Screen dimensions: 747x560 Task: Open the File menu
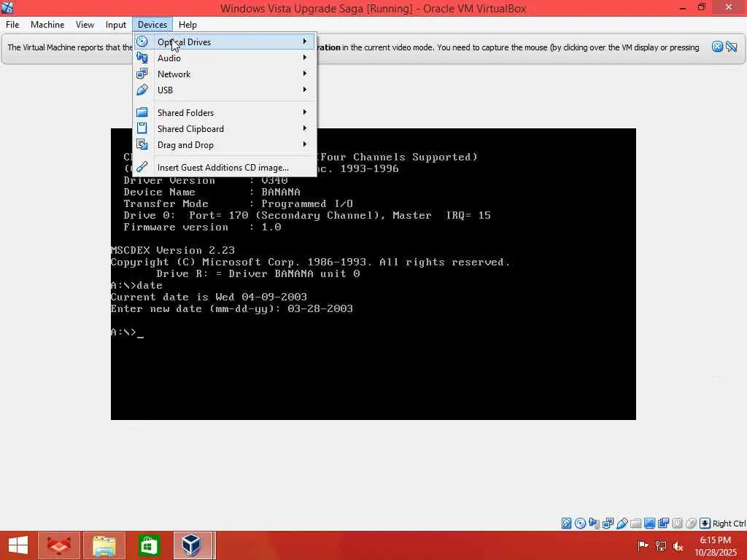tap(12, 25)
